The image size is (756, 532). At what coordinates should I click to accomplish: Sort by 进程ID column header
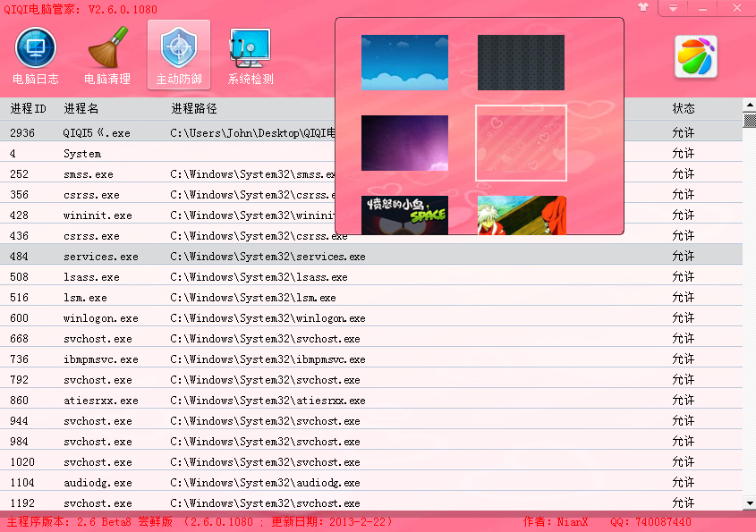(x=29, y=108)
